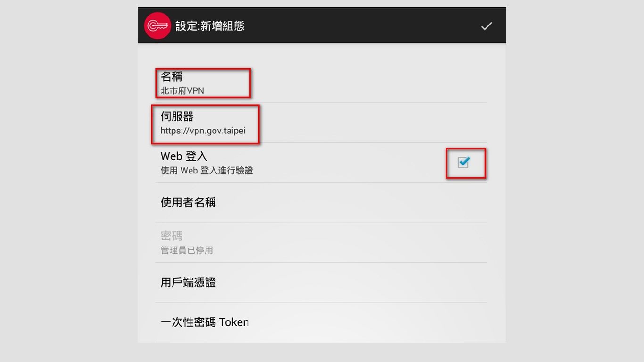Confirm settings with the checkmark icon

[487, 26]
